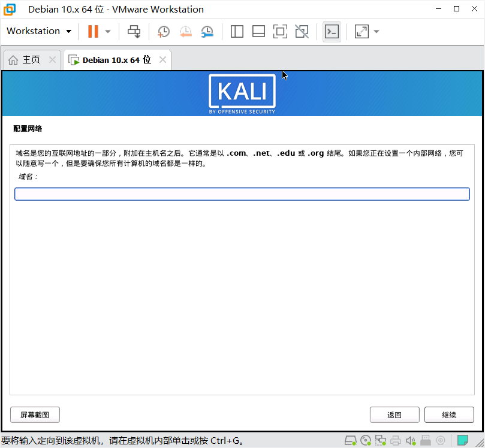The height and width of the screenshot is (448, 485).
Task: Open the console view icon
Action: point(332,32)
